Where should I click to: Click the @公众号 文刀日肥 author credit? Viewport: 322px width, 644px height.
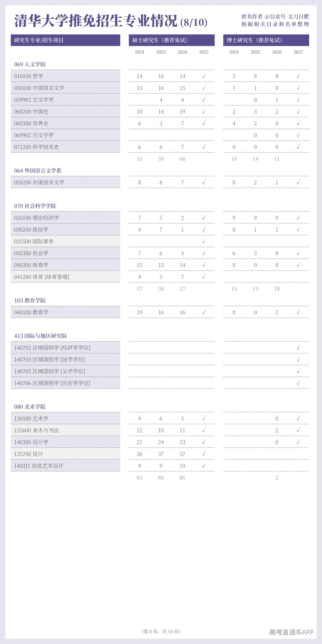287,17
